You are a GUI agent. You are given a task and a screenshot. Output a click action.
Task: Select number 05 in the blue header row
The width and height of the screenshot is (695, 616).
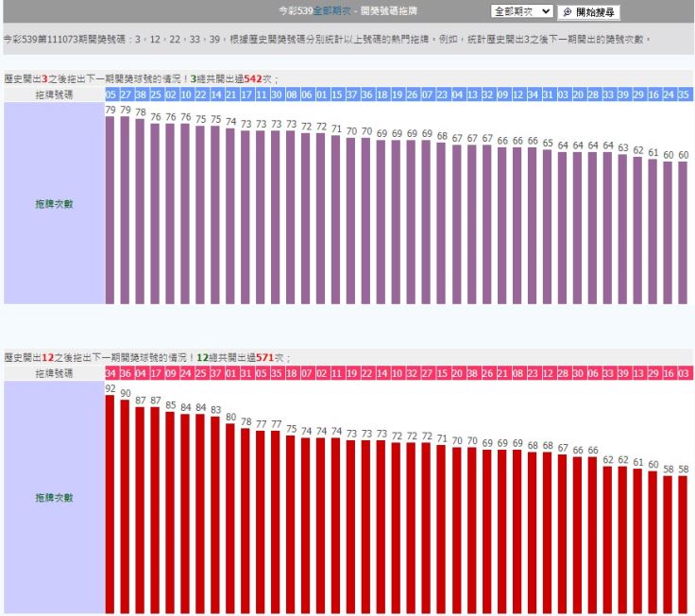(x=110, y=94)
